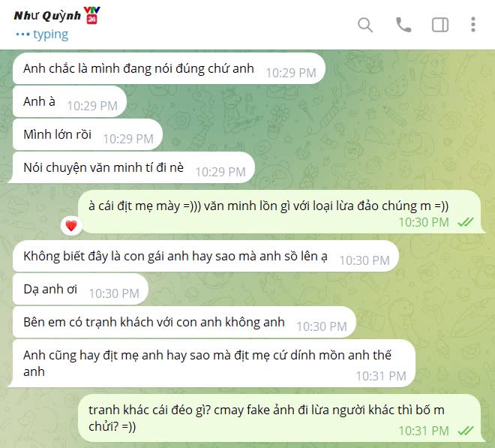Click message 'Dạ anh ơi'
The width and height of the screenshot is (495, 448).
point(80,289)
